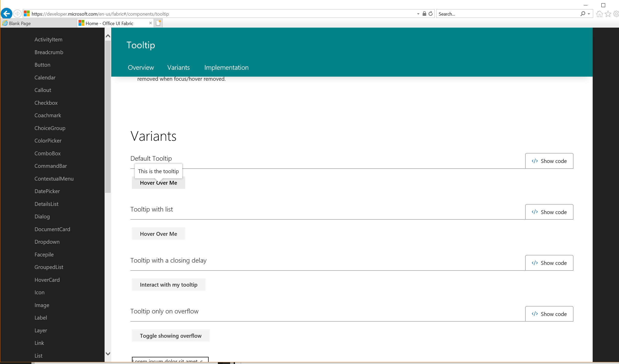The height and width of the screenshot is (364, 619).
Task: Open the Checkbox component page
Action: 46,102
